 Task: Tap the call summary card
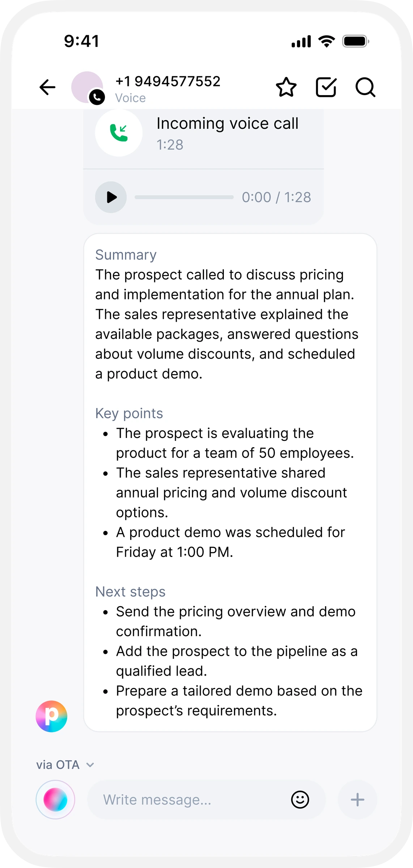coord(230,482)
